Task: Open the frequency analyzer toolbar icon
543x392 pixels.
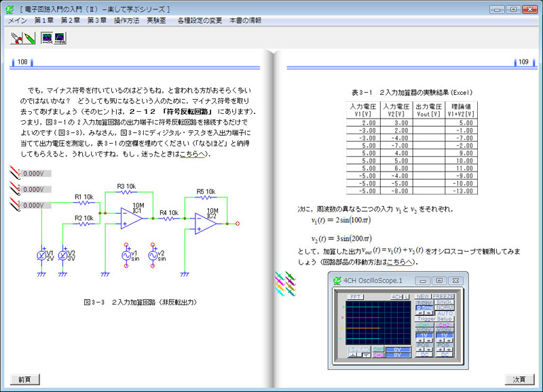Action: coord(60,38)
